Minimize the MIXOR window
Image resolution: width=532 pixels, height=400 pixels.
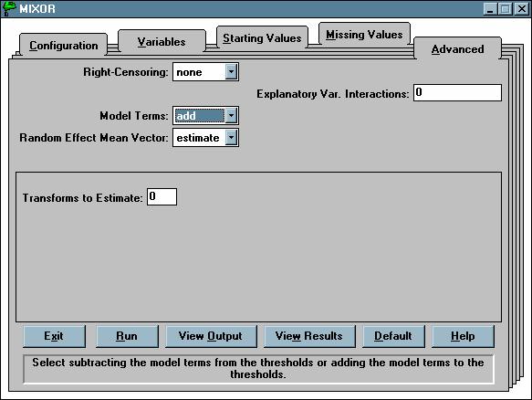490,8
